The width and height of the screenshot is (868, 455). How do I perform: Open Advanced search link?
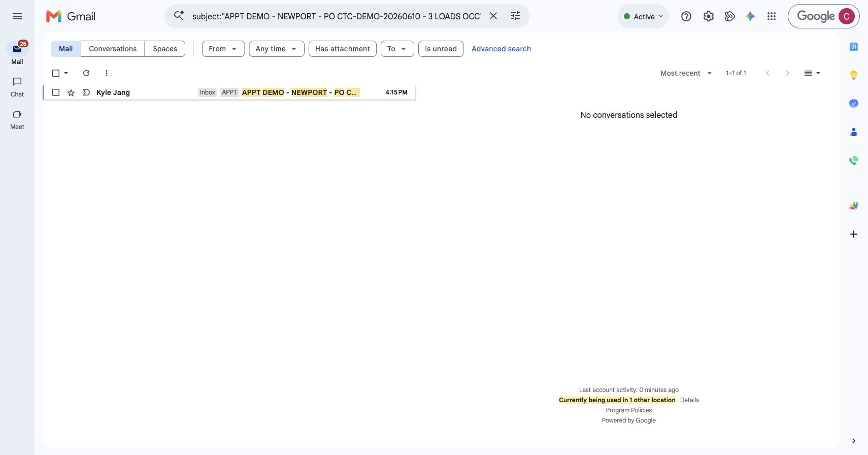(x=501, y=49)
